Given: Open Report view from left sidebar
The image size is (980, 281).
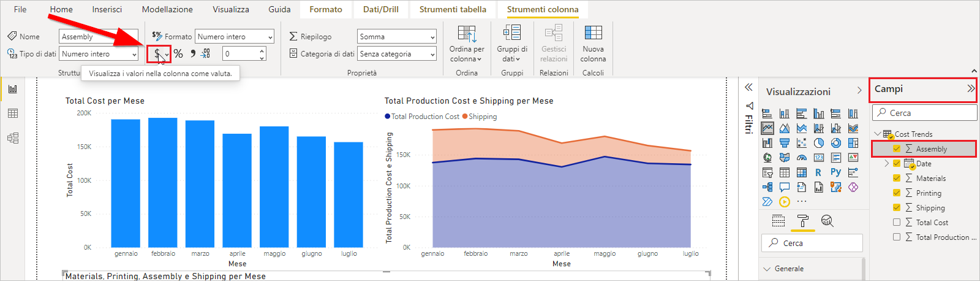Looking at the screenshot, I should pos(13,89).
